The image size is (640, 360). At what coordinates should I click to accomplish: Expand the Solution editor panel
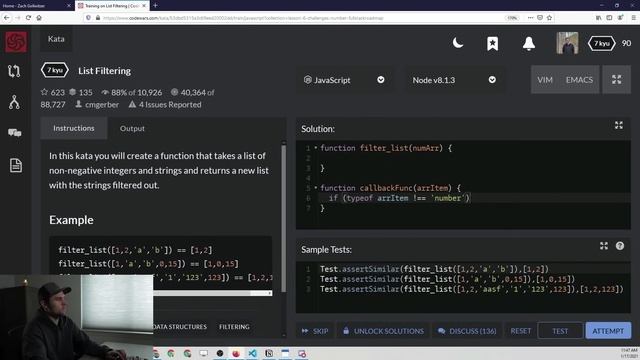pos(619,125)
